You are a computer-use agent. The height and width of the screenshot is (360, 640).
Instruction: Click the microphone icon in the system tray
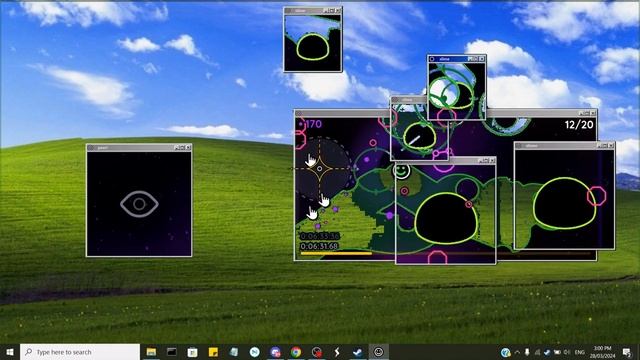coord(527,352)
